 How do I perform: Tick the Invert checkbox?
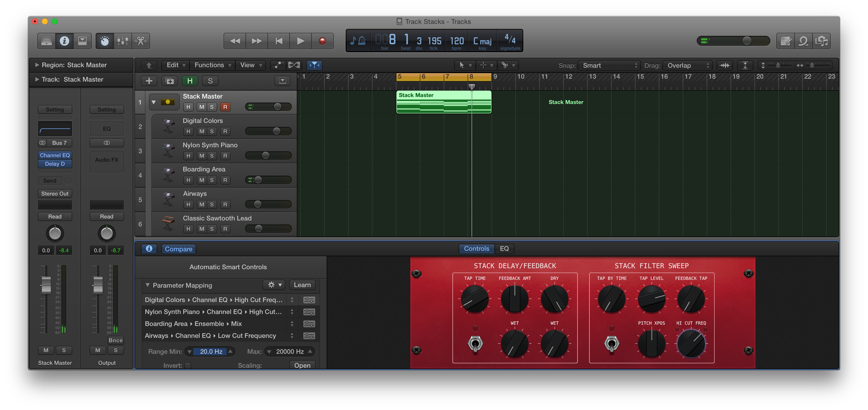coord(188,365)
